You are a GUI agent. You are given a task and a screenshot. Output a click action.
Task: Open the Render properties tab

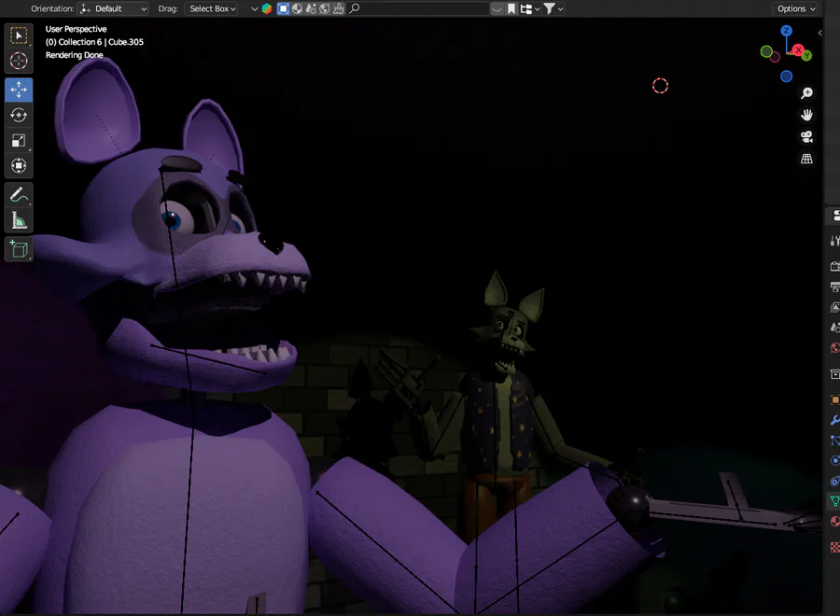tap(834, 266)
